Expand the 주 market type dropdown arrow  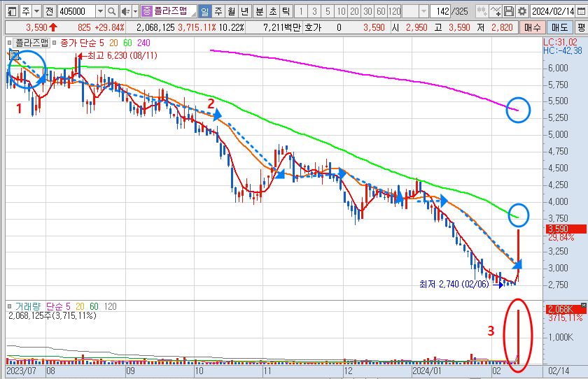tap(36, 12)
